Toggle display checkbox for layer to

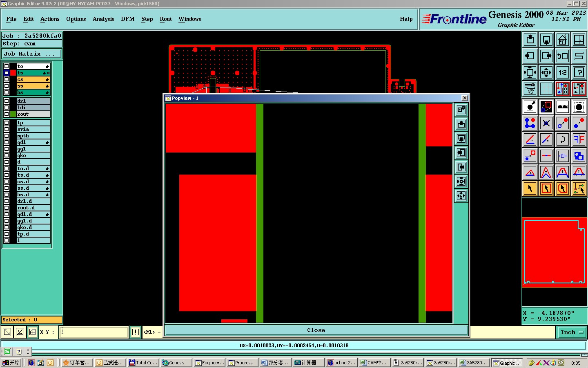[x=7, y=66]
